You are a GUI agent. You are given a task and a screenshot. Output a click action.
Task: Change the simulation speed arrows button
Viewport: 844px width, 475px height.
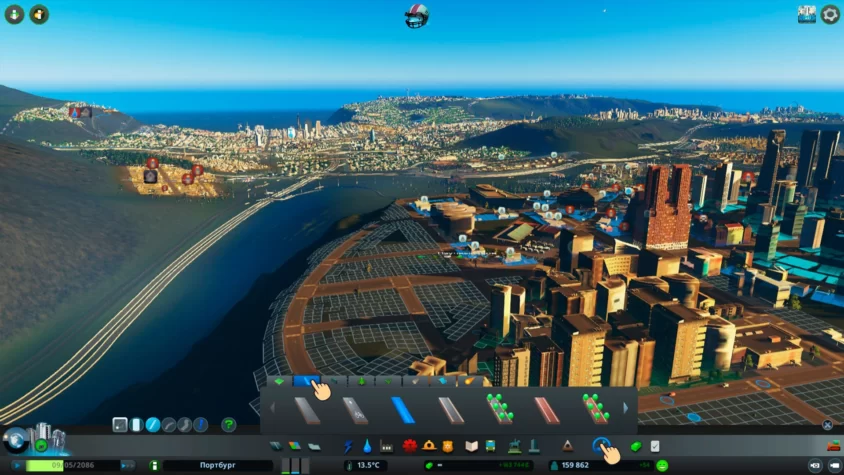point(128,465)
